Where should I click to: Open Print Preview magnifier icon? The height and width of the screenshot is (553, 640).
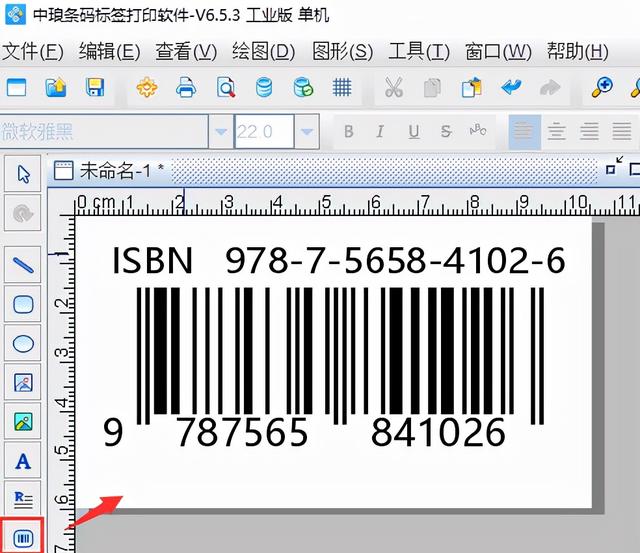226,87
